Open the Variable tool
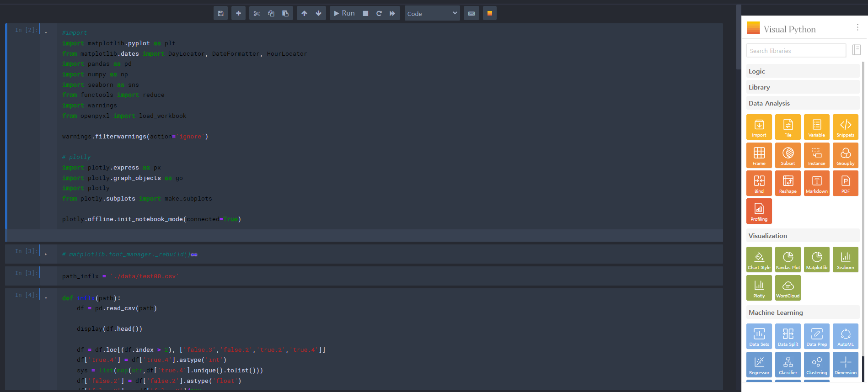Viewport: 868px width, 392px height. [817, 127]
